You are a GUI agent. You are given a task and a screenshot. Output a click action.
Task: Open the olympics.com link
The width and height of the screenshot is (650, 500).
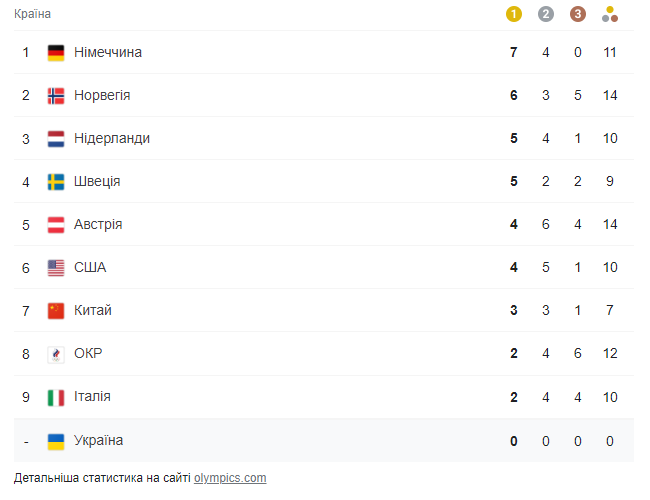230,478
